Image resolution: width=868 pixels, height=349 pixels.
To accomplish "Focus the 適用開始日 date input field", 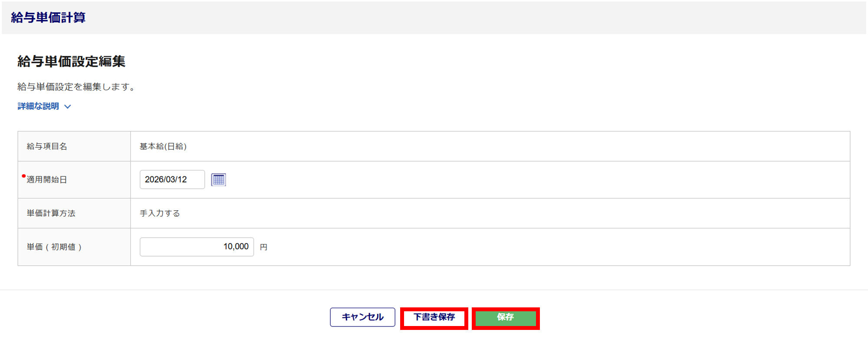I will click(172, 179).
